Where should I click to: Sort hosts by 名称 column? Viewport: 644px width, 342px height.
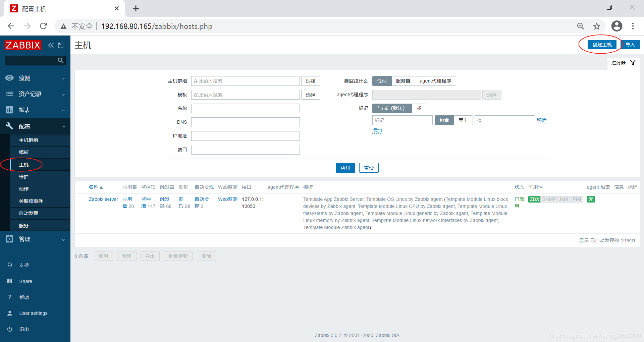[96, 187]
